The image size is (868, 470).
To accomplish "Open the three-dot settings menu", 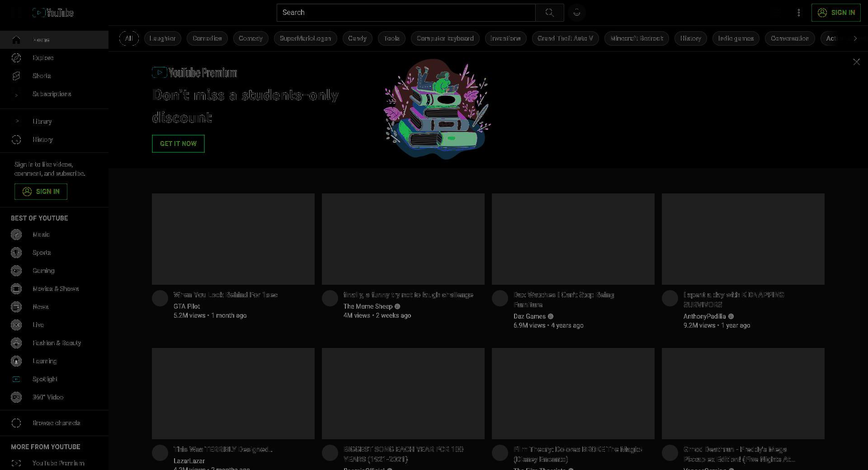I will (x=799, y=13).
